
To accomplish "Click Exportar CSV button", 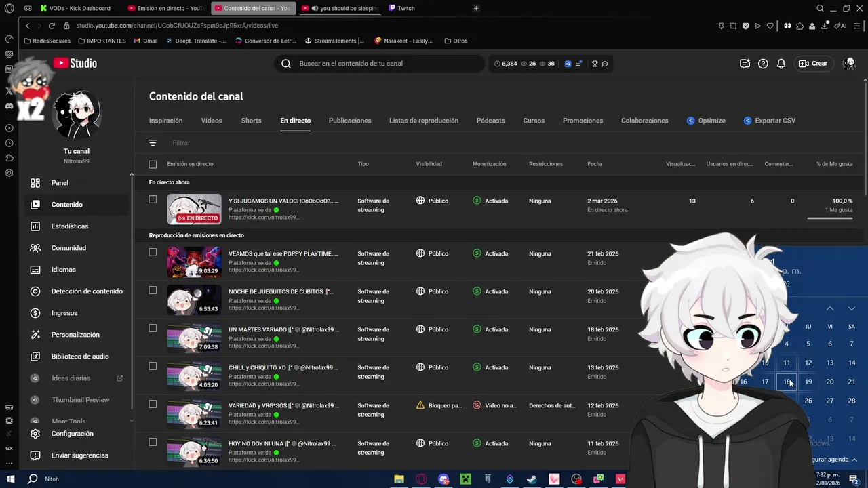I will point(769,121).
